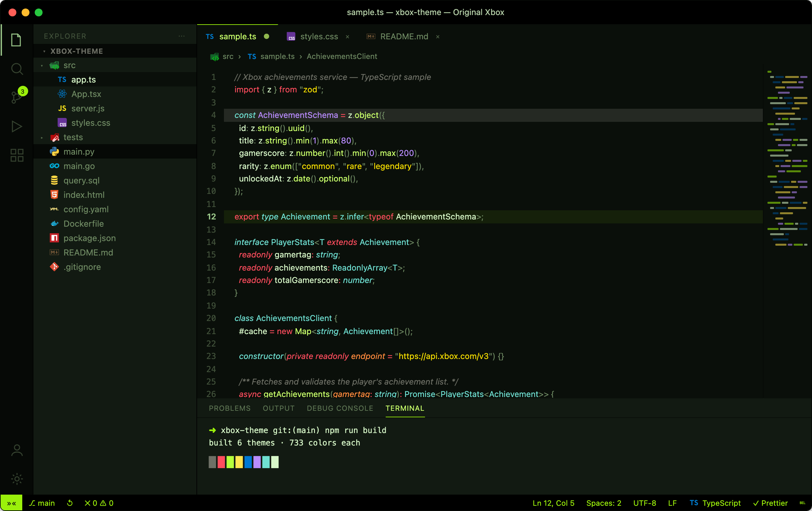Click the lime green swatch in terminal
This screenshot has height=511, width=812.
tap(230, 462)
